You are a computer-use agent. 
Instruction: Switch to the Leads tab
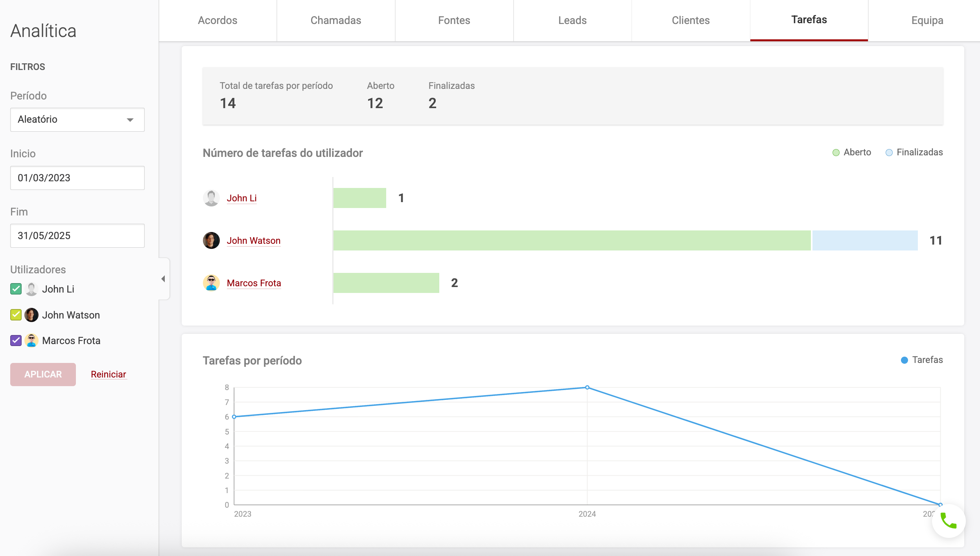[x=572, y=20]
